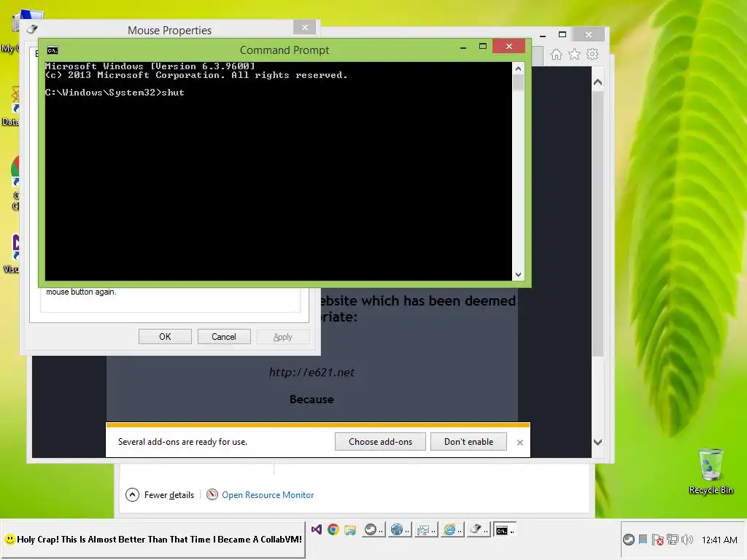The width and height of the screenshot is (747, 560).
Task: Switch to the Internet Explorer taskbar button
Action: point(452,530)
